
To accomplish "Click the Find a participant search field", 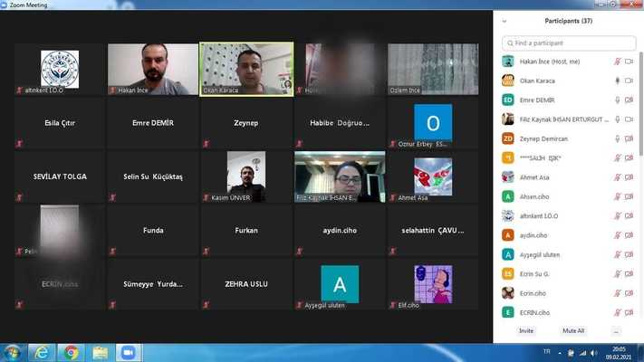I will pyautogui.click(x=569, y=43).
